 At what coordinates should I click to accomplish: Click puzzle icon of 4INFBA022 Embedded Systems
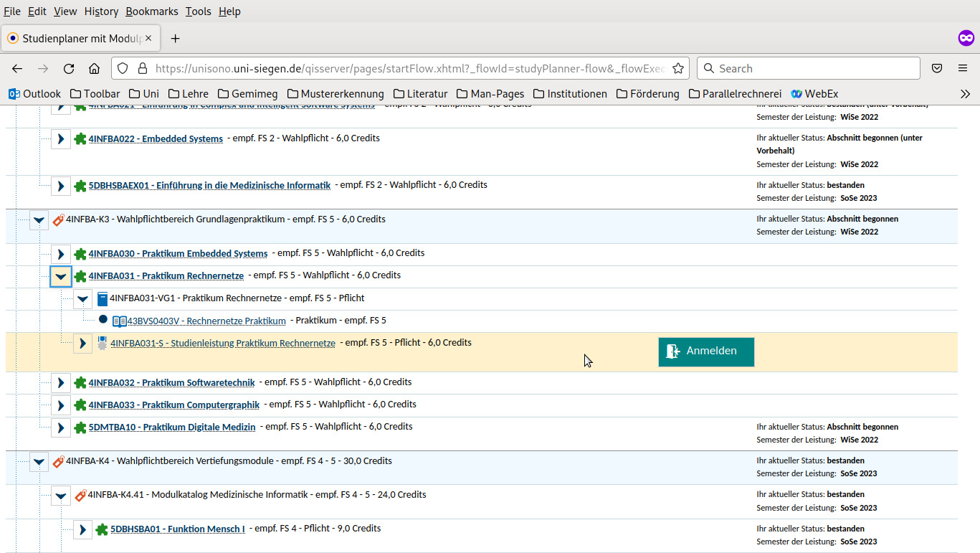coord(80,138)
